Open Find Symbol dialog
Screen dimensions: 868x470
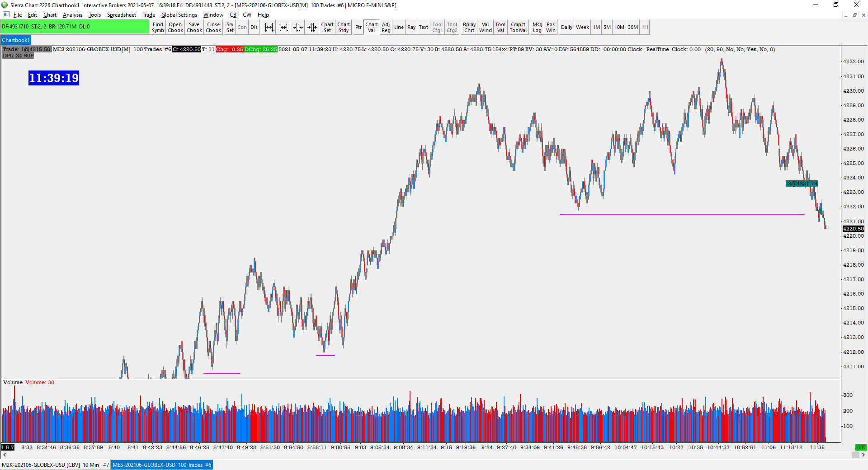point(158,28)
